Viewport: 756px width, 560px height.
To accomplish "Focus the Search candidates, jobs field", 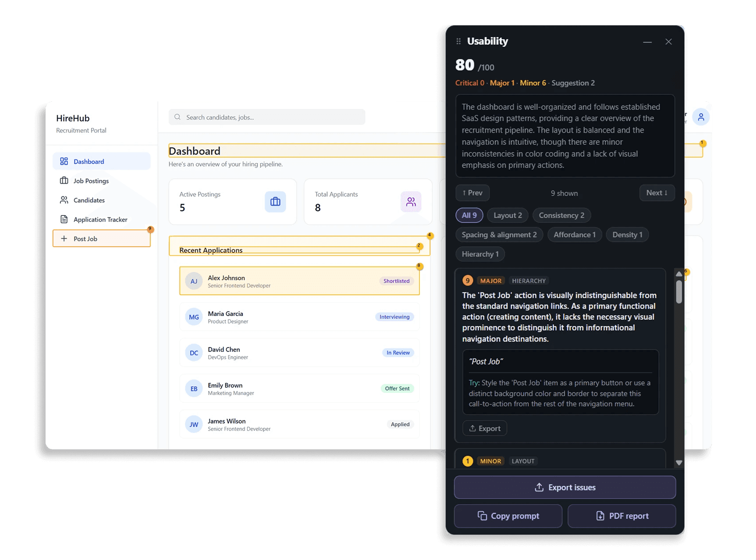I will [x=267, y=117].
